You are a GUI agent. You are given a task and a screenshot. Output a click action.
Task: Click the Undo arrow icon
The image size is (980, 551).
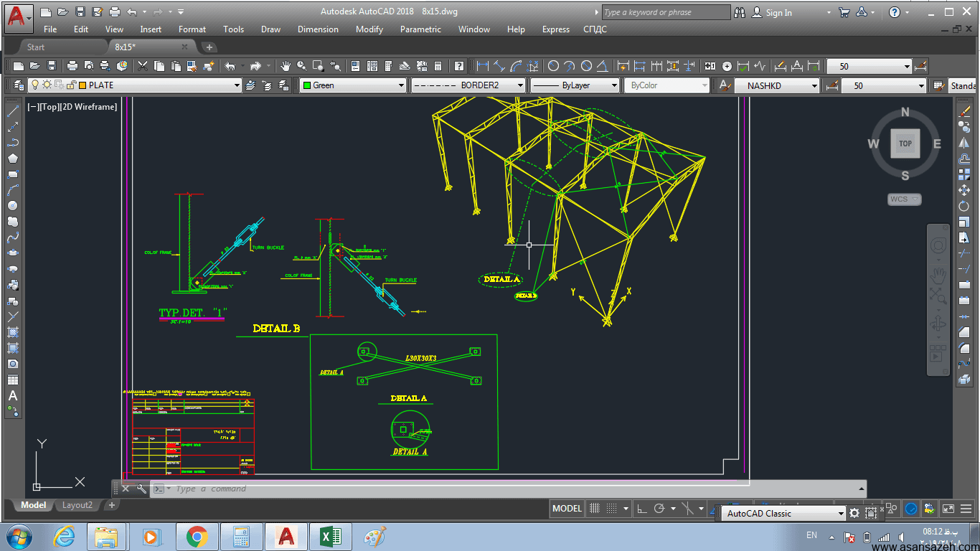click(x=230, y=66)
